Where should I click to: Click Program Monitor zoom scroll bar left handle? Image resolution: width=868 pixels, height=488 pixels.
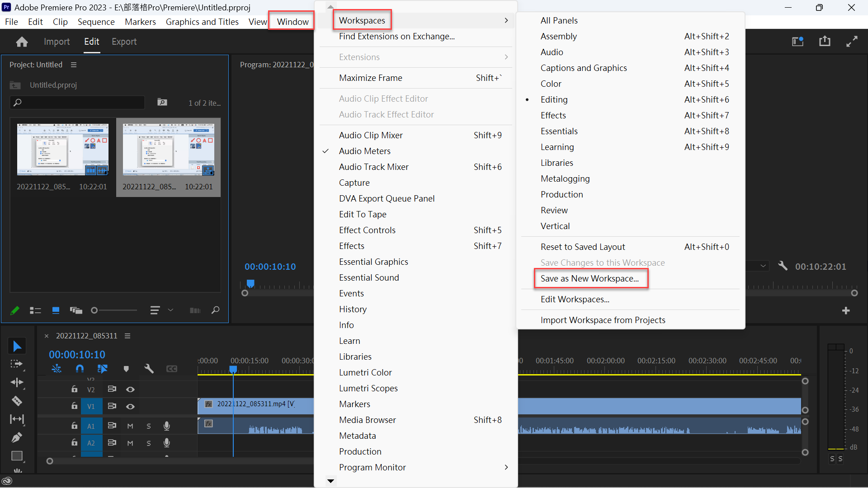[x=245, y=293]
